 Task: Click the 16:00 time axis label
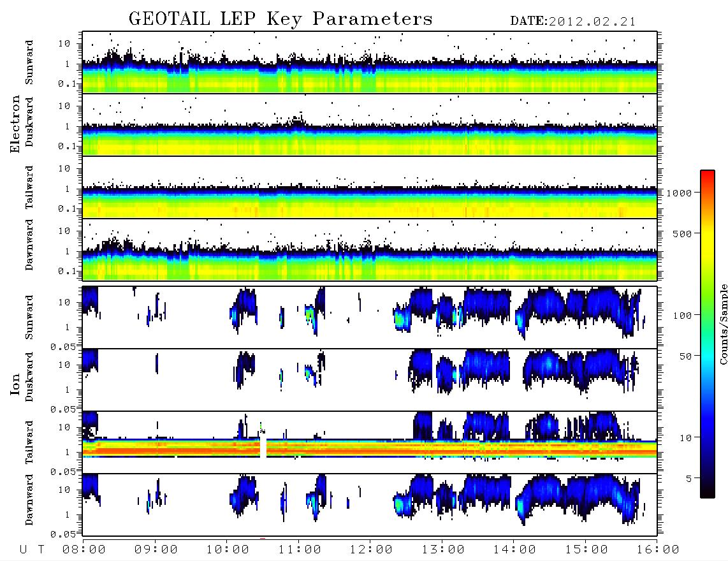657,550
